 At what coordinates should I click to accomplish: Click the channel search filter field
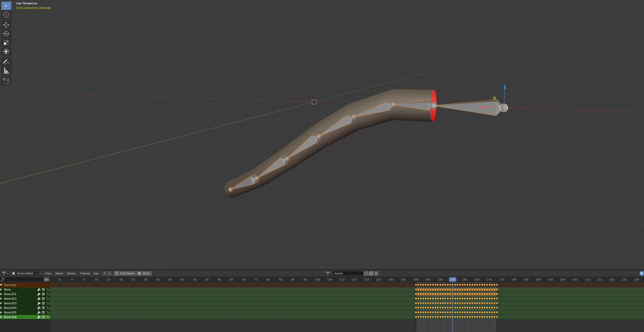(22, 280)
